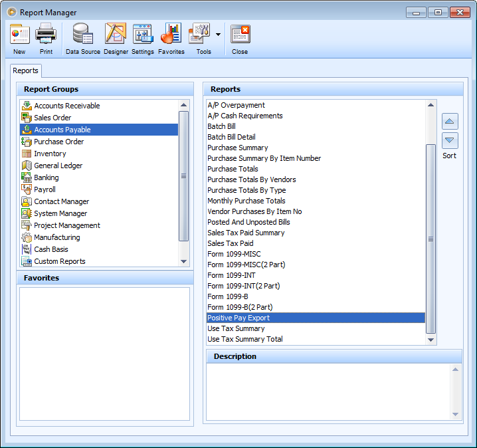Image resolution: width=477 pixels, height=448 pixels.
Task: Open the Settings toolbar icon
Action: coord(142,39)
